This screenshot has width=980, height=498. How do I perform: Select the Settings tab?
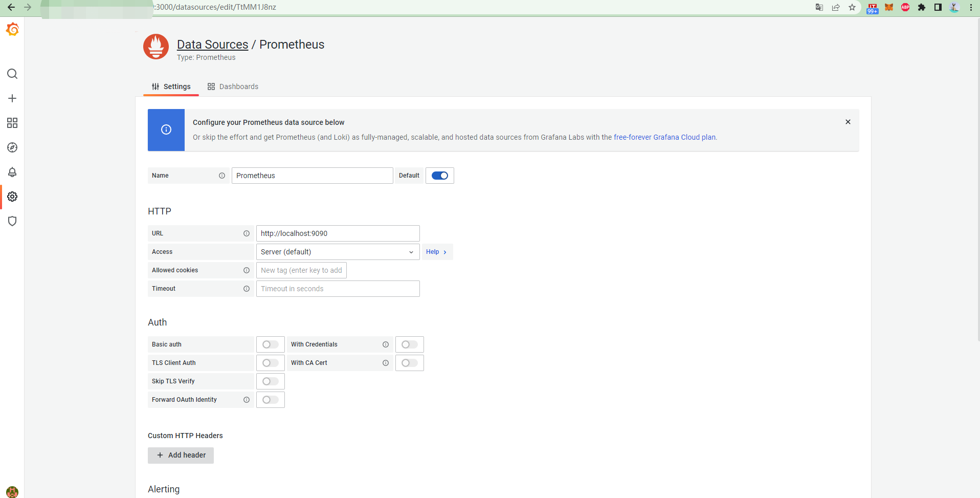171,86
